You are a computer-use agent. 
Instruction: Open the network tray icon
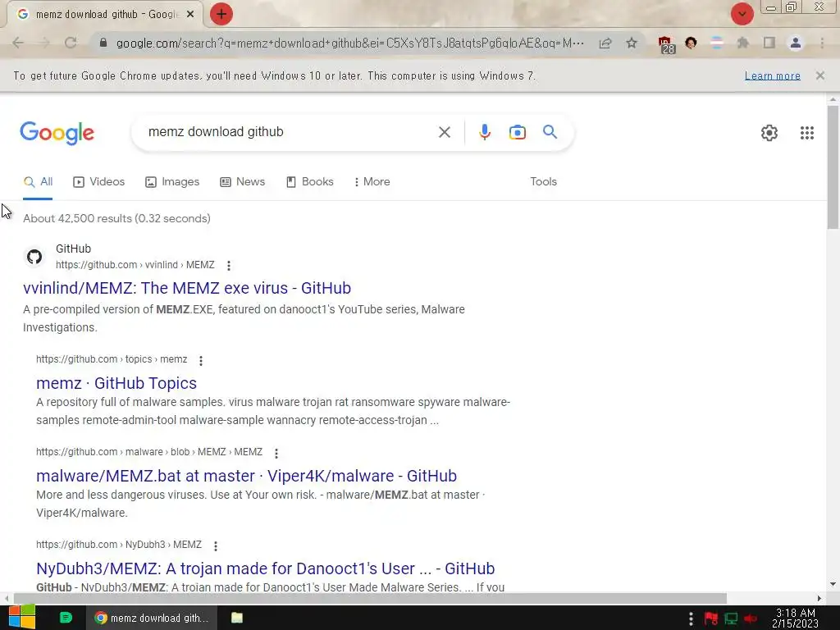tap(731, 619)
